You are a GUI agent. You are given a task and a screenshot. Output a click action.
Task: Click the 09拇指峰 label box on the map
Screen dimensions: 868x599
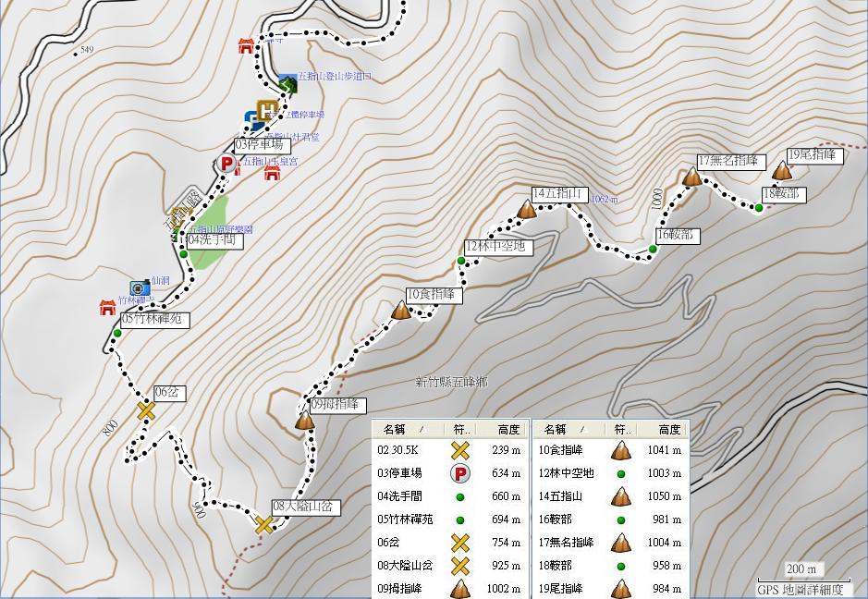point(337,405)
